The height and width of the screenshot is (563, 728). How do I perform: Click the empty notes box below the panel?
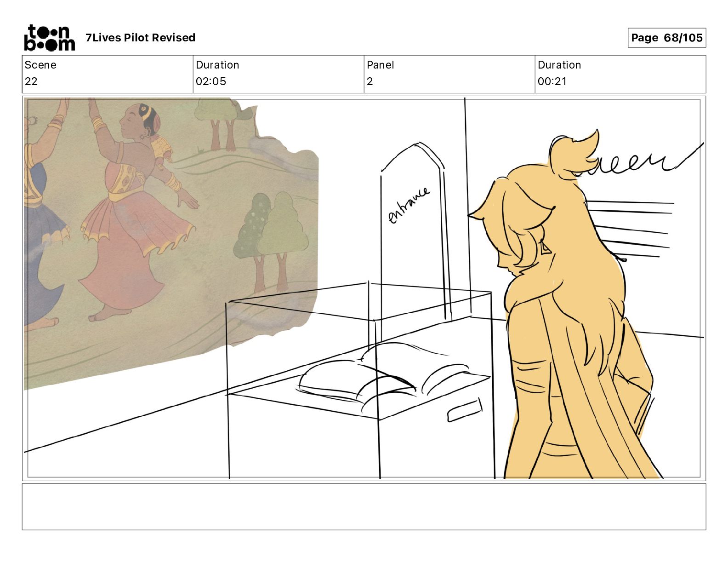(364, 506)
